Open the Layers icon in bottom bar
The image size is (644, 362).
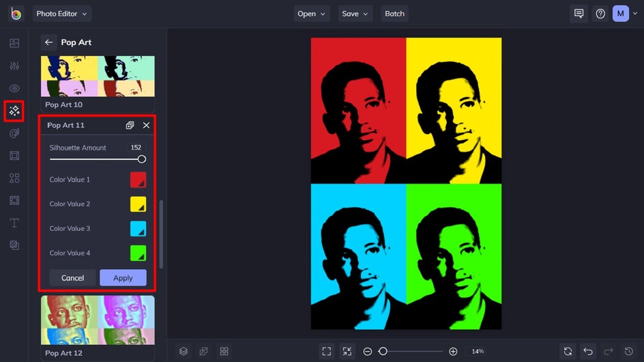pos(184,351)
